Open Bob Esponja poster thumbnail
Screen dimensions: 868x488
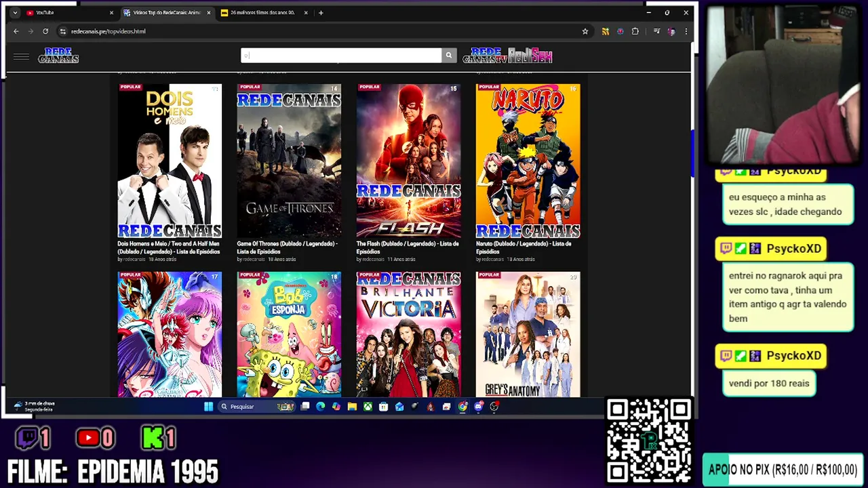pos(289,334)
